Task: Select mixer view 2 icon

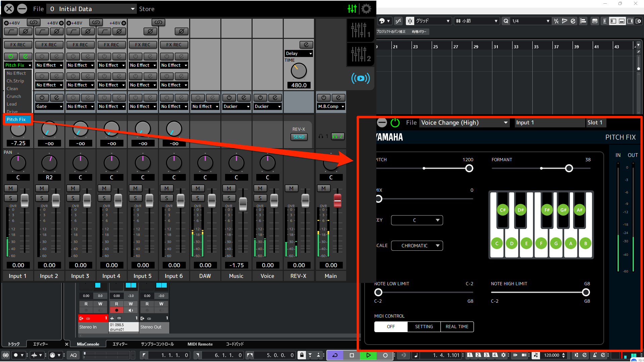Action: [360, 54]
